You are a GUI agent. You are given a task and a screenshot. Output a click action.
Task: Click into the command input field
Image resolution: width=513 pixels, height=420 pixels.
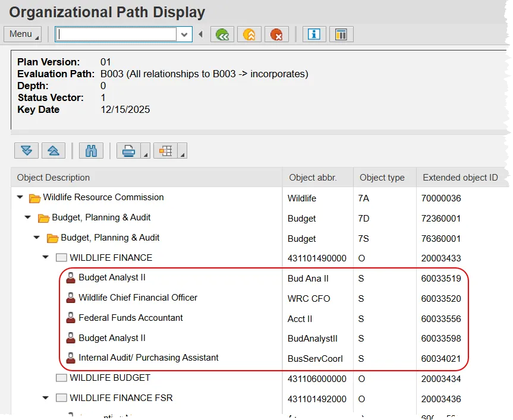tap(117, 34)
